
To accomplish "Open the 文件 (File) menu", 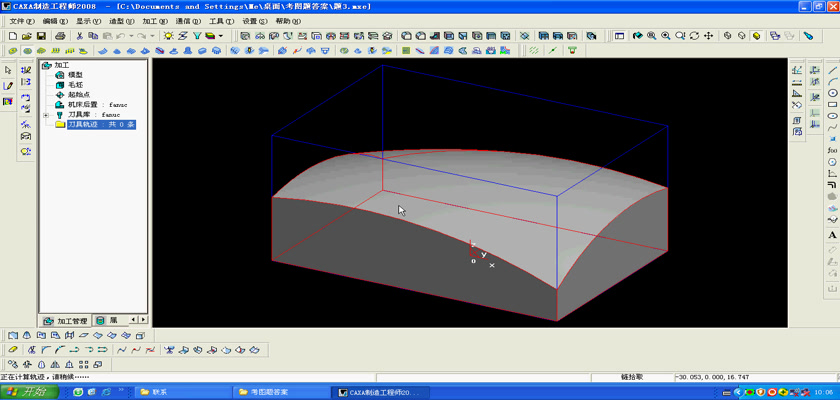I will (x=22, y=21).
